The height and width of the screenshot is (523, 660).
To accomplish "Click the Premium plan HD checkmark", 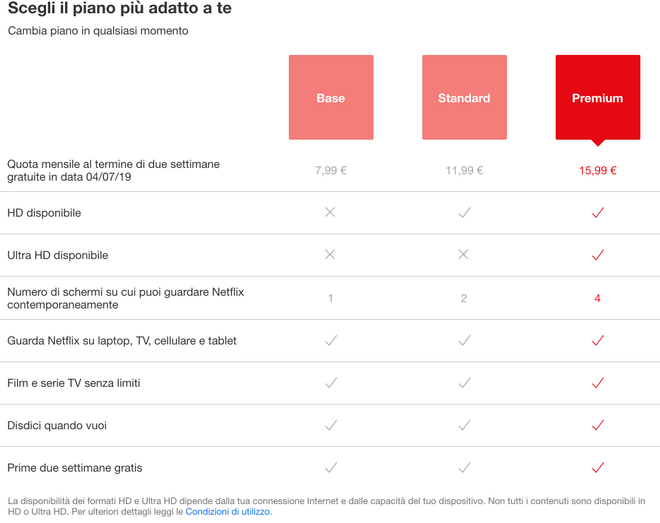I will pyautogui.click(x=597, y=213).
